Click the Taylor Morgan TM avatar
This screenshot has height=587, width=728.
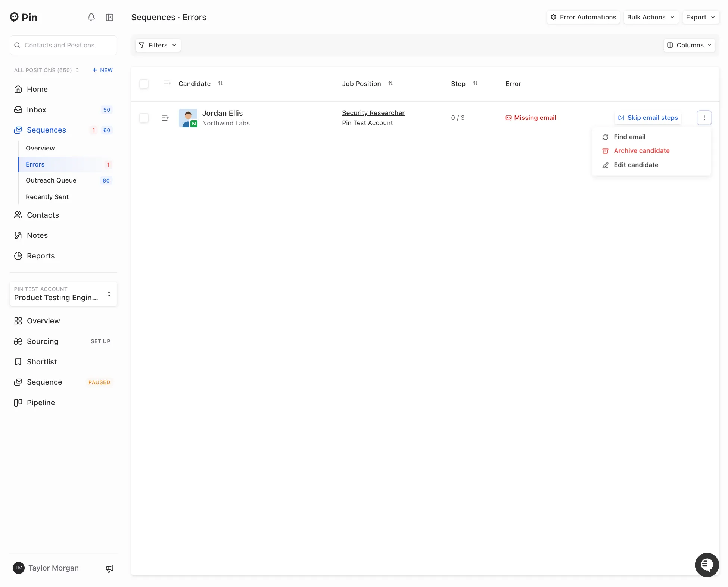point(19,568)
